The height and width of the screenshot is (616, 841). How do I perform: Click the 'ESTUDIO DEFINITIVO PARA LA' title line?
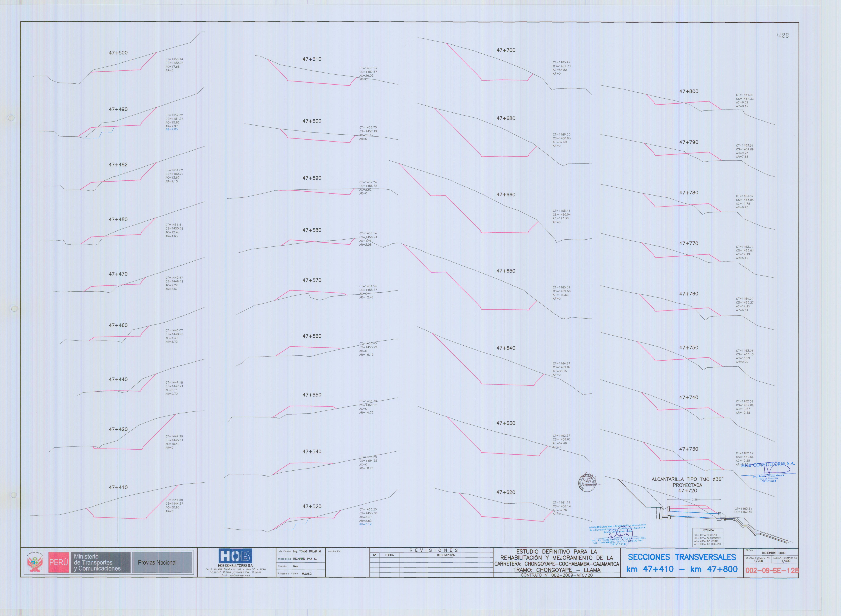[557, 551]
